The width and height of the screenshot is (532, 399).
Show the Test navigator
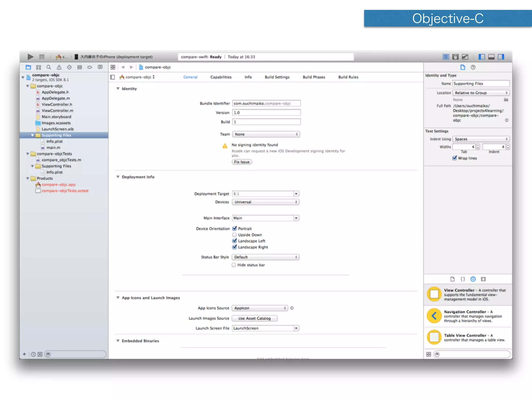click(x=69, y=67)
